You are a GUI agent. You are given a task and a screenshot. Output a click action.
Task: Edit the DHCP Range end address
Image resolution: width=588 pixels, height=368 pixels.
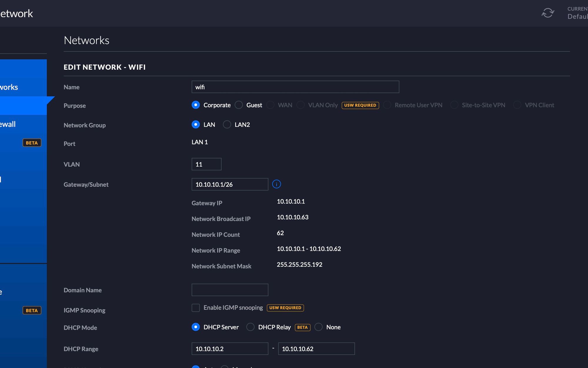click(316, 349)
